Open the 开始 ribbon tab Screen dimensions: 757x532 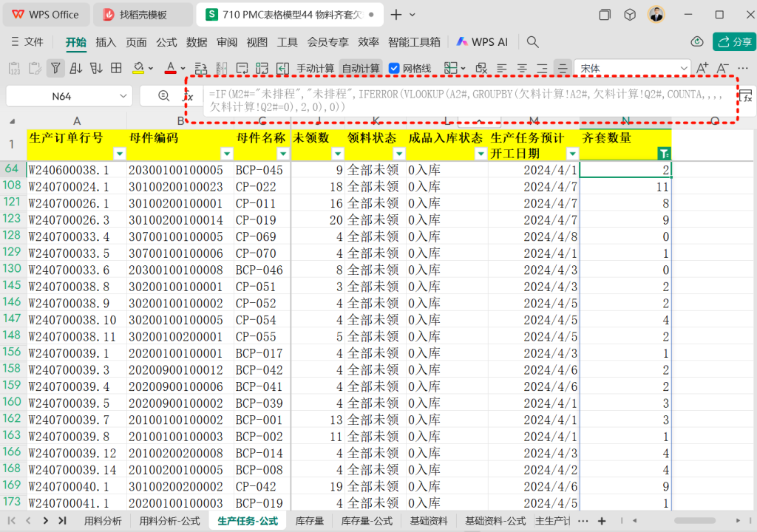76,42
